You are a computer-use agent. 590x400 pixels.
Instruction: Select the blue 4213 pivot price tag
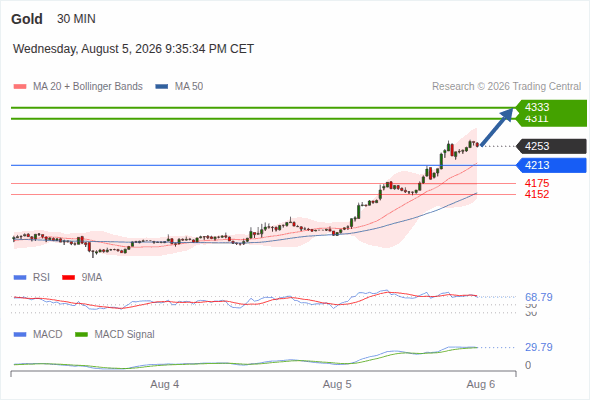(x=552, y=165)
